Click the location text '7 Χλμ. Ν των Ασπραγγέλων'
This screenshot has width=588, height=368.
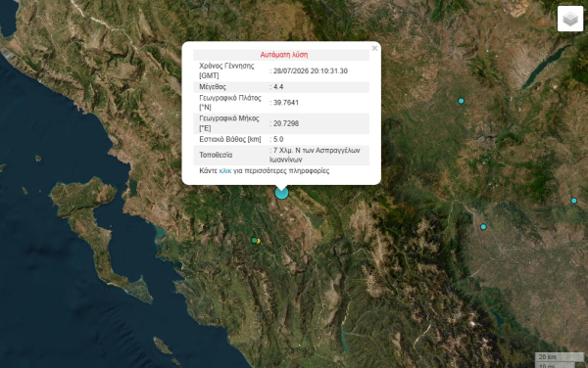(317, 150)
